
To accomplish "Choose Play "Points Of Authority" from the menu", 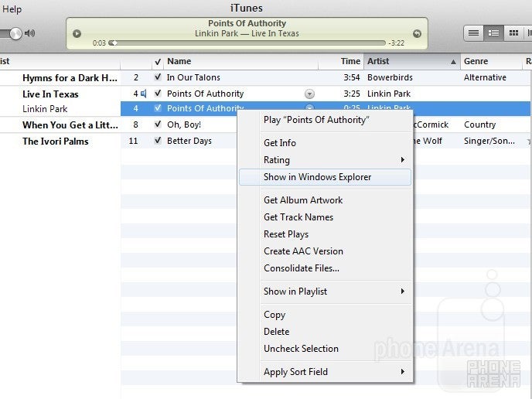I will 325,120.
